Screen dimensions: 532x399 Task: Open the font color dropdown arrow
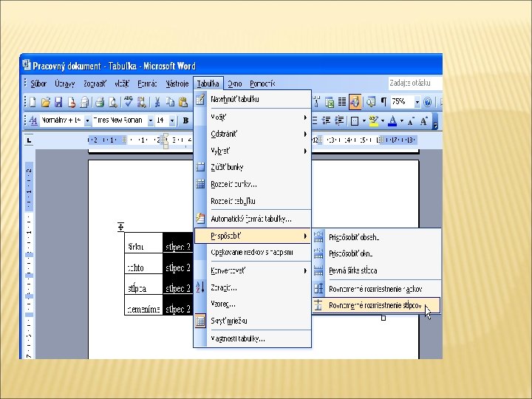point(402,120)
